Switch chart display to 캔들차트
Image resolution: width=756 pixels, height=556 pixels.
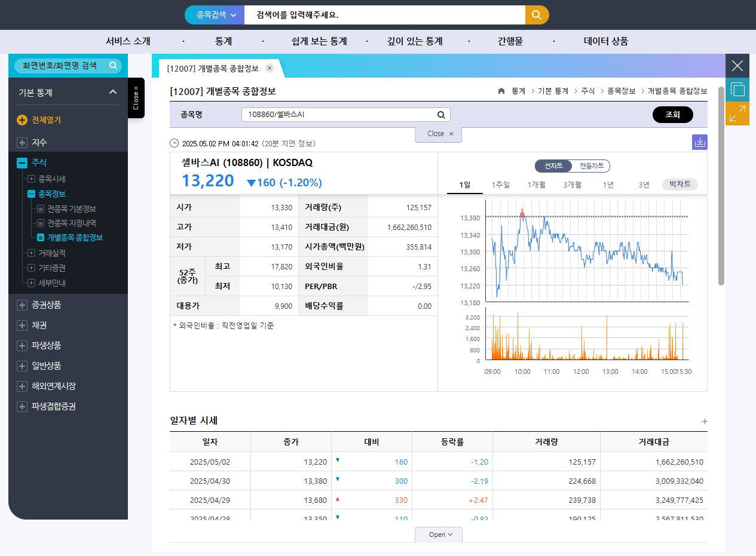click(592, 167)
